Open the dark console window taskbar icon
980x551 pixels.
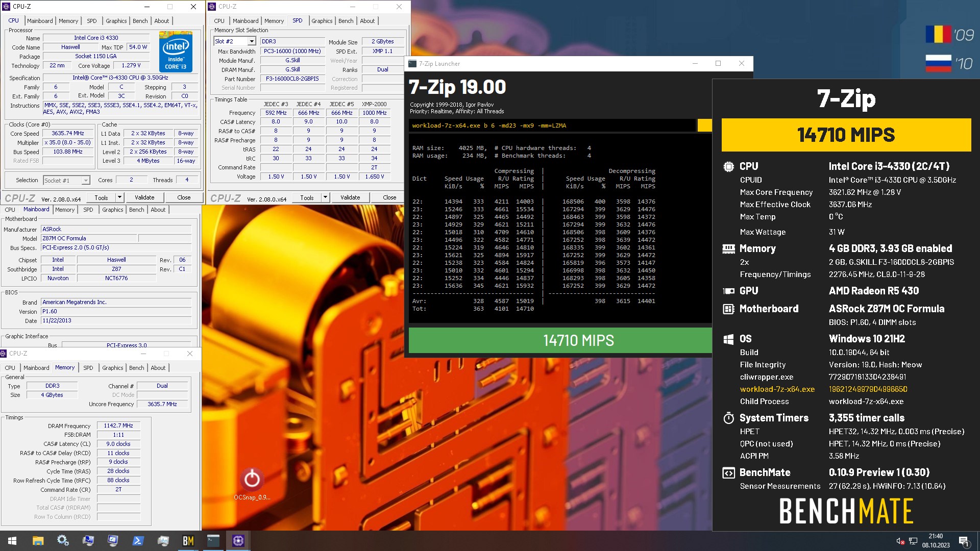213,541
